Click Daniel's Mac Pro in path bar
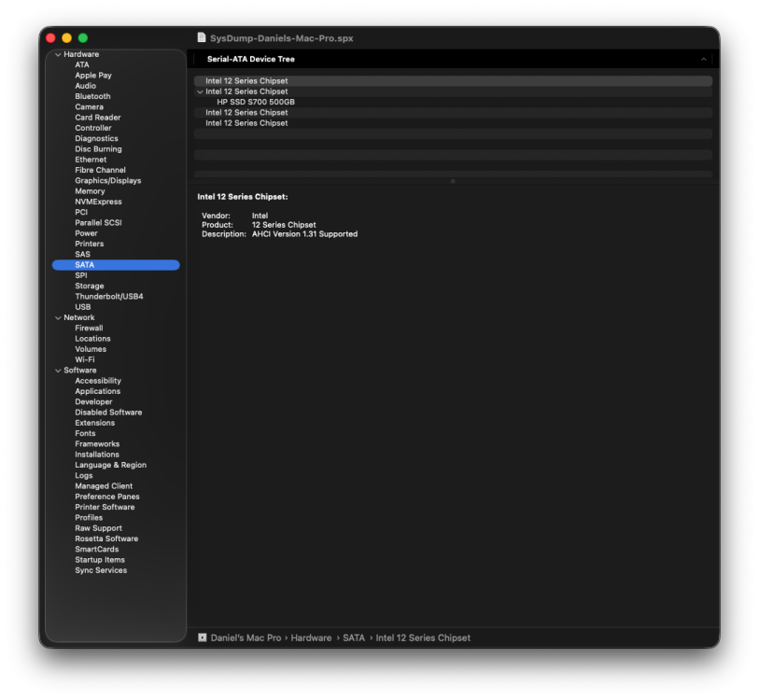This screenshot has width=759, height=700. (246, 638)
